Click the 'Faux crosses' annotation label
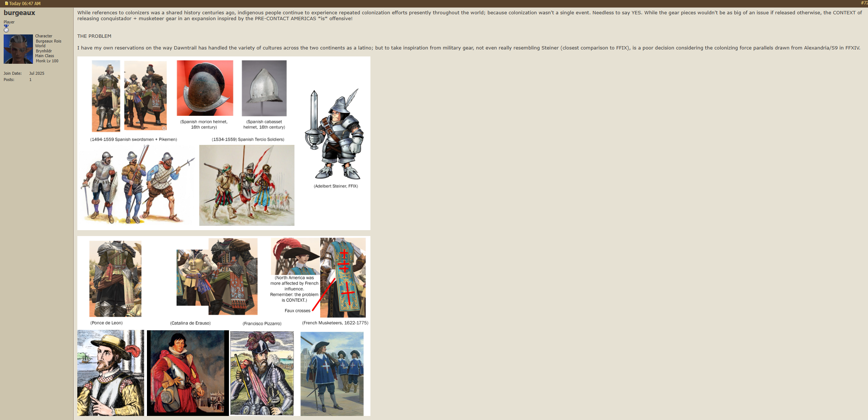868x420 pixels. click(297, 310)
